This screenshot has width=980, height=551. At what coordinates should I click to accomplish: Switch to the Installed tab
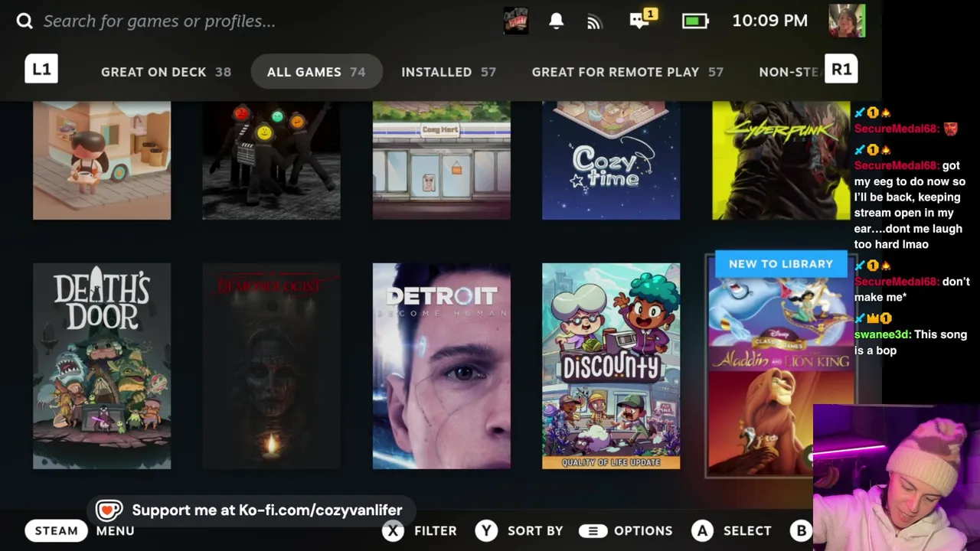[449, 72]
